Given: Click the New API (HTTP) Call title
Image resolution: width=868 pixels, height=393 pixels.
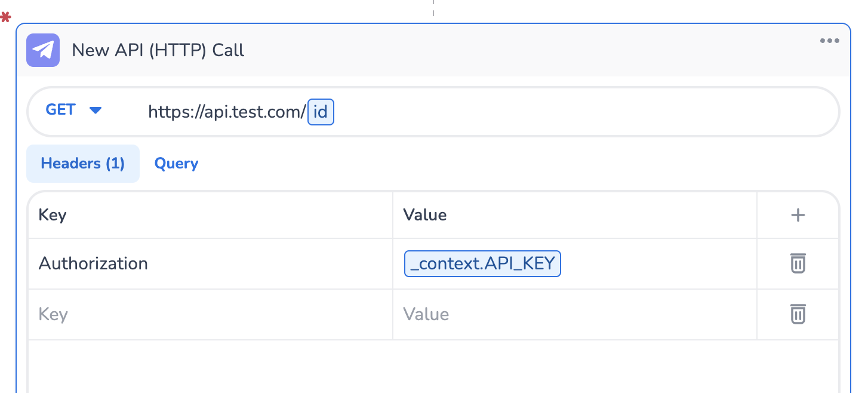Looking at the screenshot, I should 158,50.
